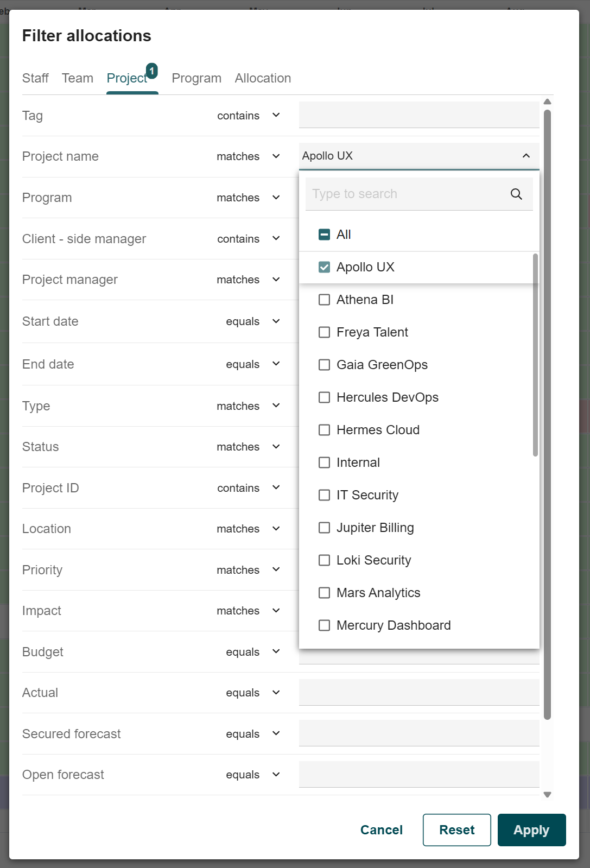The width and height of the screenshot is (590, 868).
Task: Click the Type to search field
Action: (407, 194)
